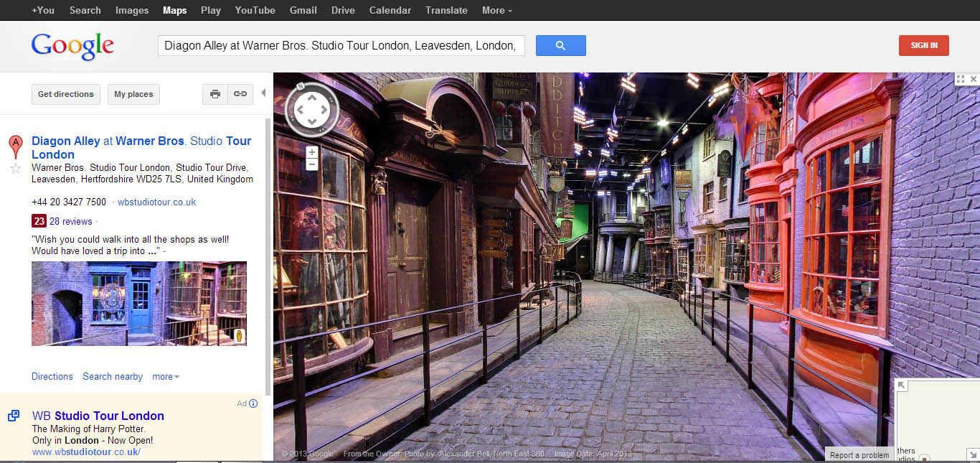Click into the Maps search input field
980x463 pixels.
(341, 45)
